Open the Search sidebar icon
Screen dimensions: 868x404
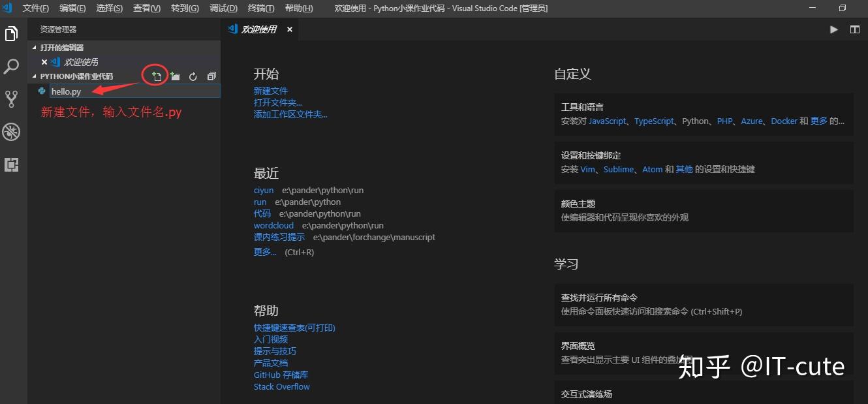pos(11,65)
